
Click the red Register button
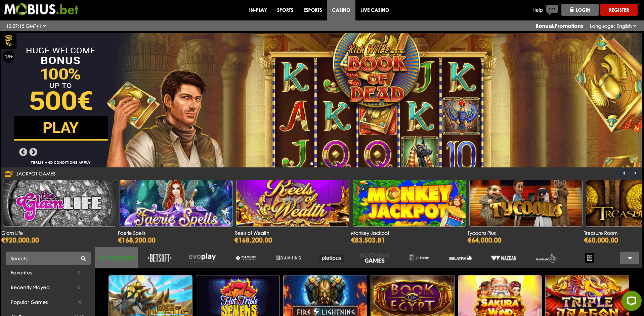pos(619,10)
